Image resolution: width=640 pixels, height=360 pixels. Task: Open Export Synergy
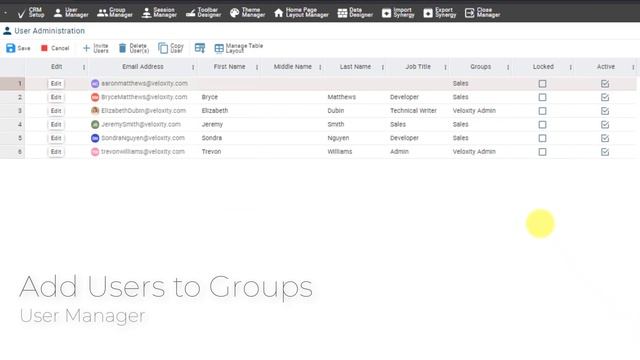(440, 13)
